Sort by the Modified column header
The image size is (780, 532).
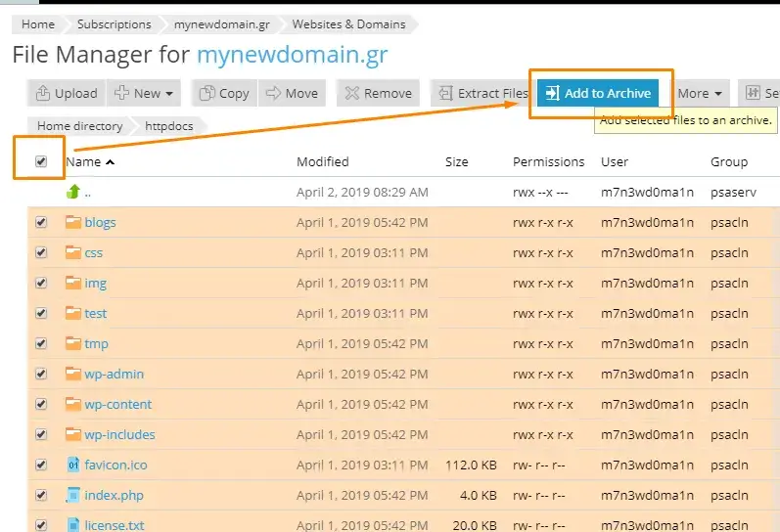point(322,161)
